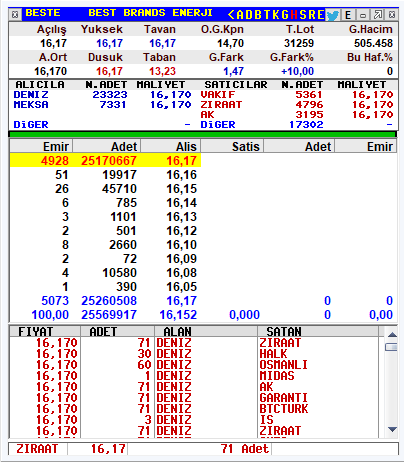The height and width of the screenshot is (462, 404).
Task: Select the yellow letter A in title bar
Action: pos(240,15)
